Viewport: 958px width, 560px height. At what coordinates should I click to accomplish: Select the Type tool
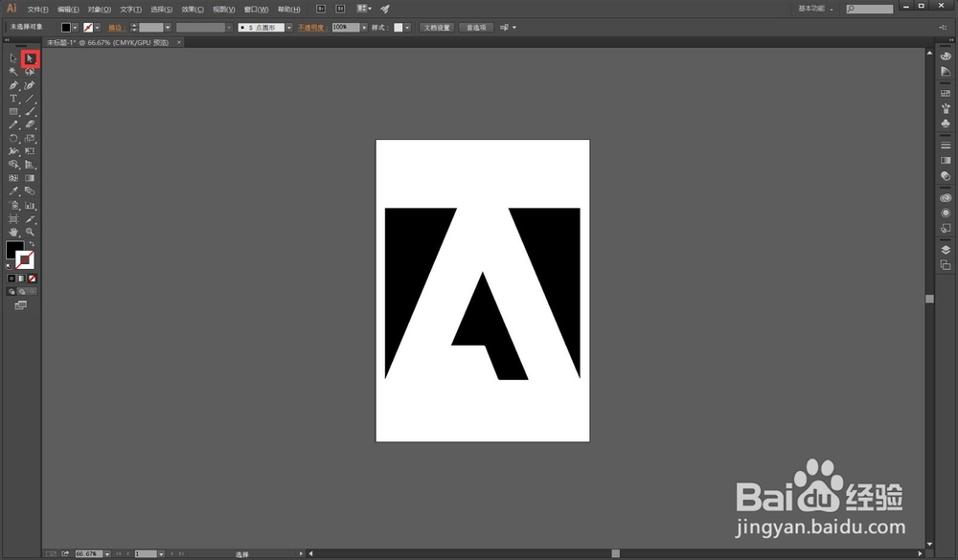click(12, 99)
